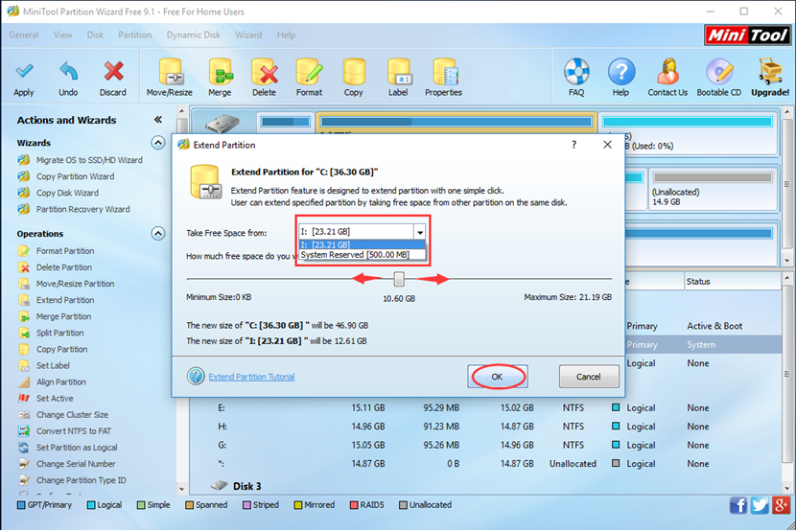Open the Disk menu

pyautogui.click(x=95, y=35)
